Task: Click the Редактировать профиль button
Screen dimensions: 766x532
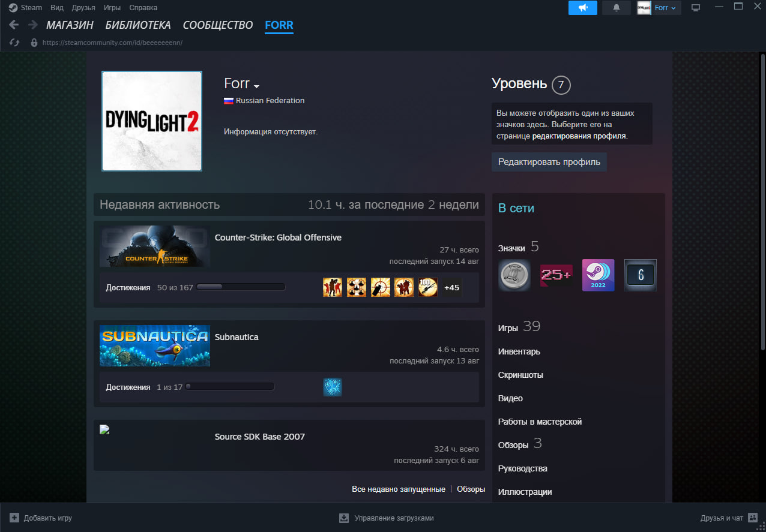Action: pyautogui.click(x=549, y=162)
